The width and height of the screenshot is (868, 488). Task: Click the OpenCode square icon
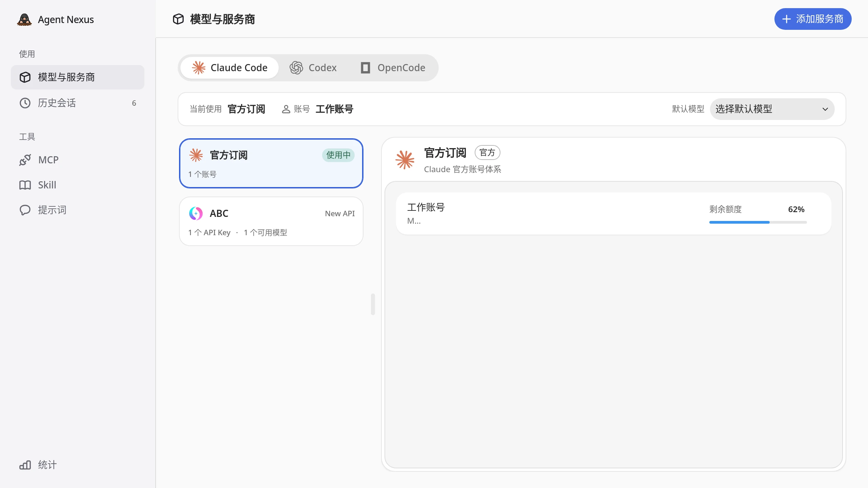click(x=366, y=68)
